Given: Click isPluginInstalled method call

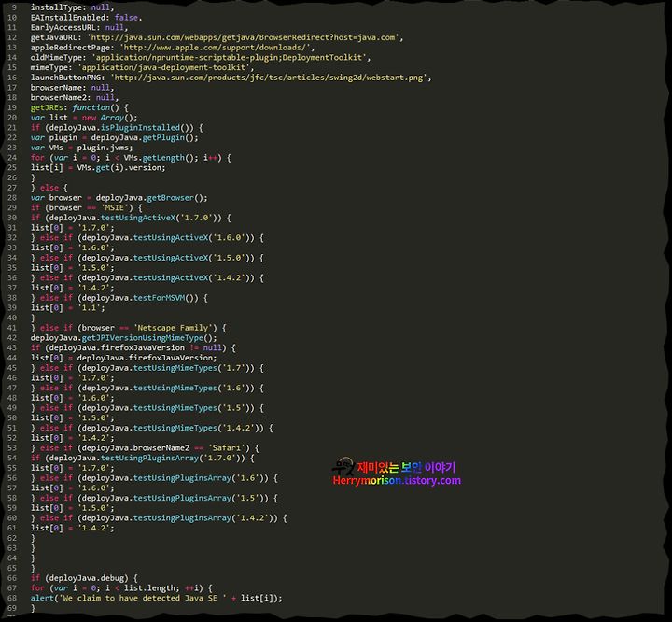Looking at the screenshot, I should tap(146, 127).
